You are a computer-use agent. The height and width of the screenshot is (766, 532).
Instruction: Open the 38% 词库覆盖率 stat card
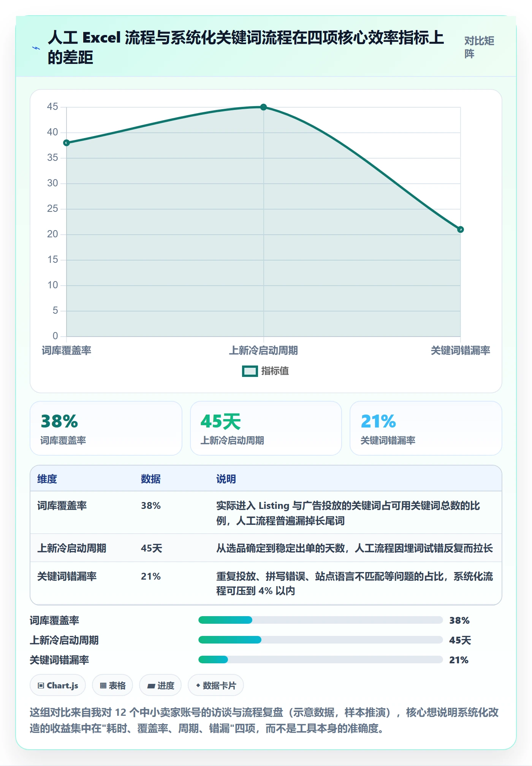(106, 428)
